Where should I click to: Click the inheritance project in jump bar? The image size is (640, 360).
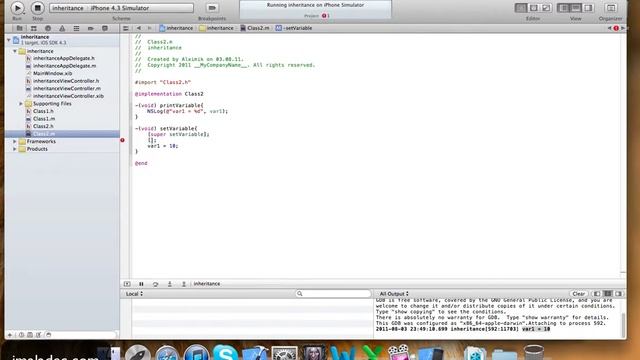coord(176,28)
